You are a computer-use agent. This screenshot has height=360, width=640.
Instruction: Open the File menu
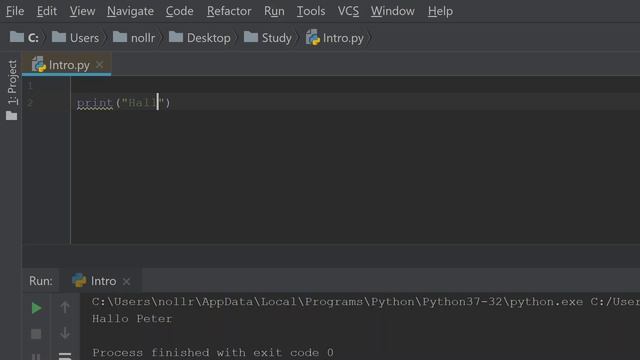point(15,11)
